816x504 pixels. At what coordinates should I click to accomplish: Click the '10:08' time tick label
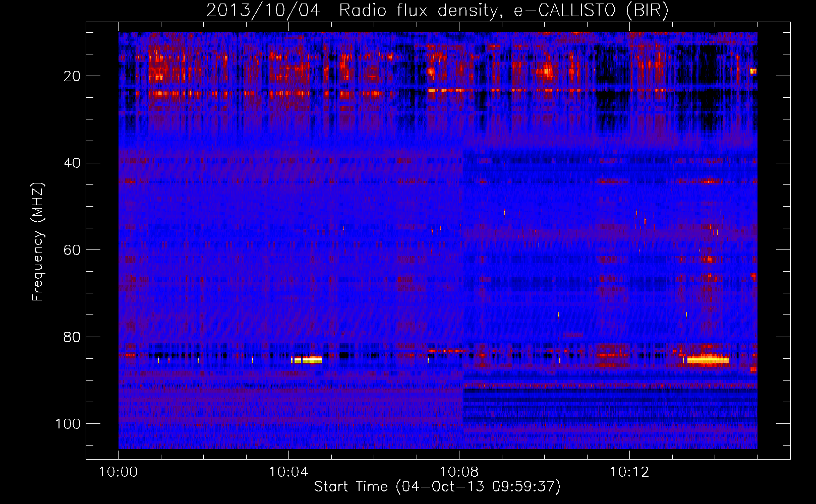point(459,472)
